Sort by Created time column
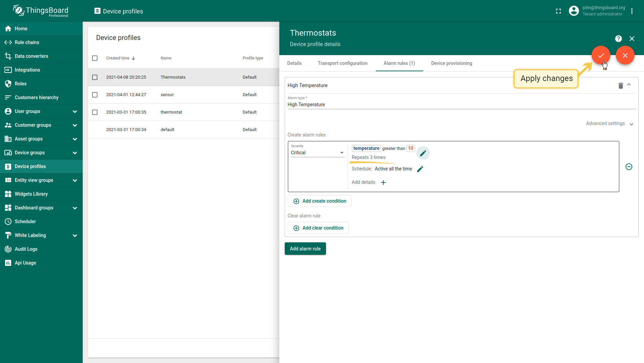 [x=121, y=58]
